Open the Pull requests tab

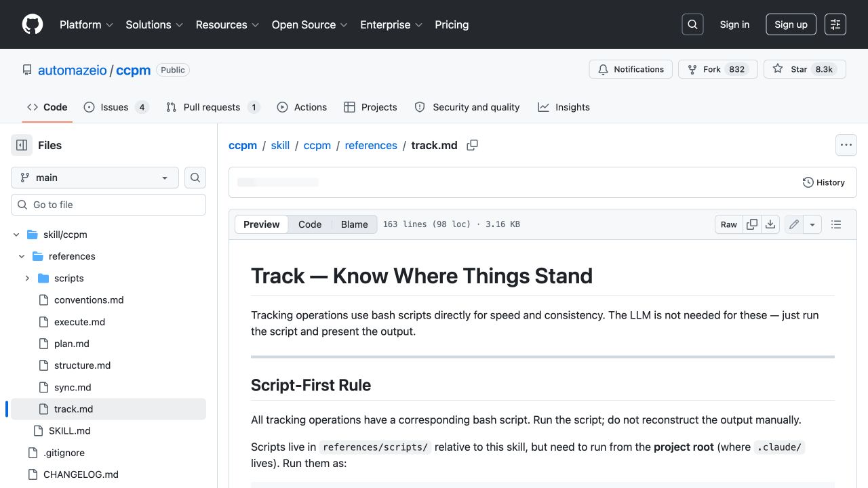click(x=213, y=107)
